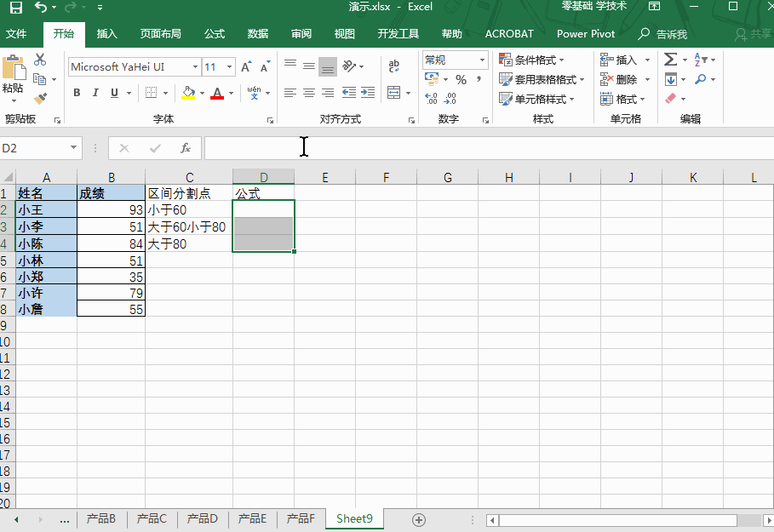This screenshot has height=532, width=774.
Task: Decrease decimal places
Action: click(x=450, y=99)
